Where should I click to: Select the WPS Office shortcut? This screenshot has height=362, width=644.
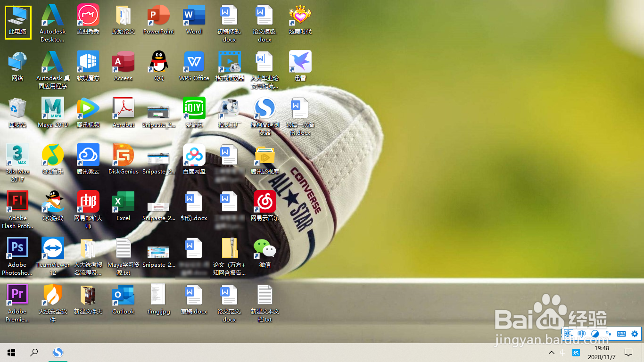(194, 66)
